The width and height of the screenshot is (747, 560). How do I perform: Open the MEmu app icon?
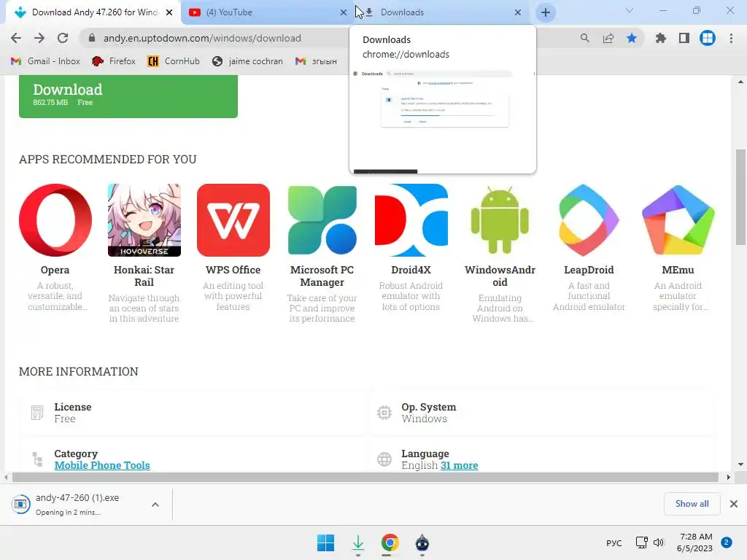[678, 220]
